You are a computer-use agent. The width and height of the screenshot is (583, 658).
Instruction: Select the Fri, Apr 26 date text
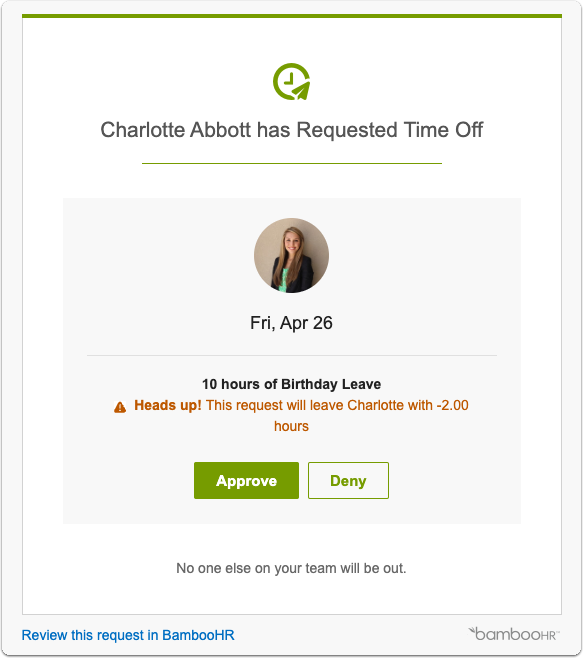click(x=291, y=323)
